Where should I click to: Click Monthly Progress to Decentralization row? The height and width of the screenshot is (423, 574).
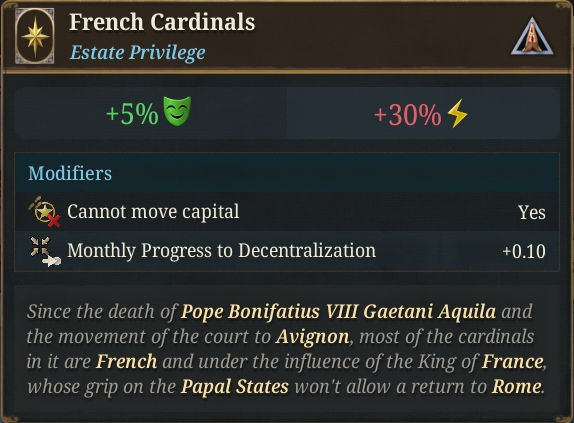point(287,251)
